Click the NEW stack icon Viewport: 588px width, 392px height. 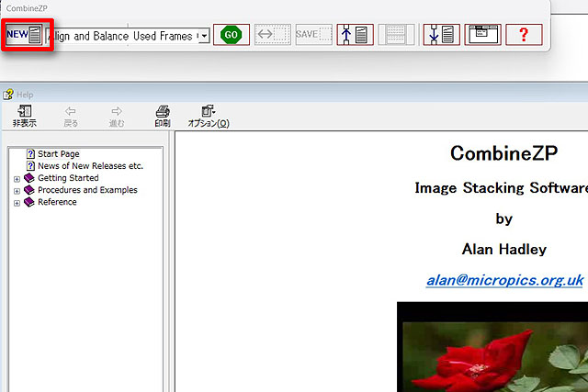click(x=25, y=35)
